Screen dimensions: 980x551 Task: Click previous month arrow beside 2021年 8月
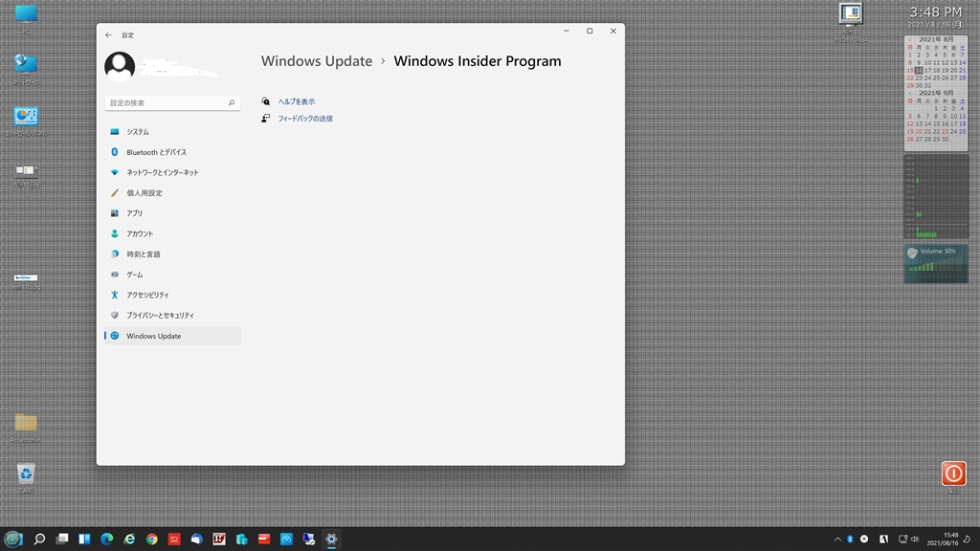point(910,39)
